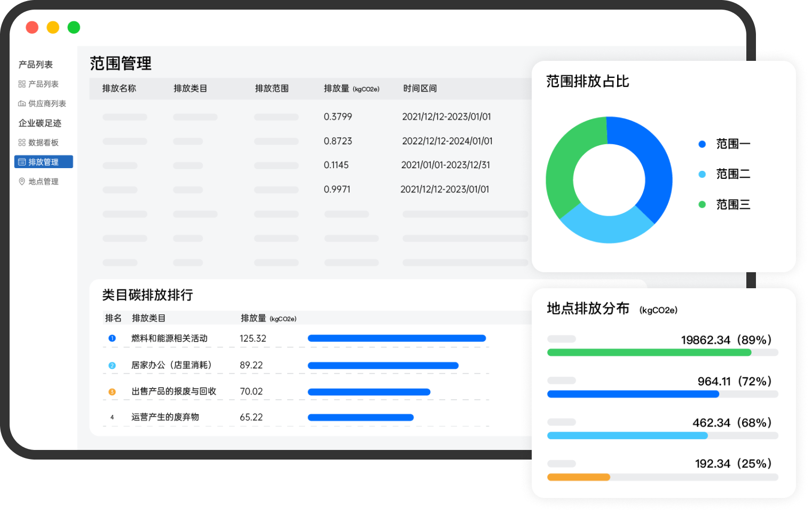The height and width of the screenshot is (514, 812).
Task: Click the 产品列表 grid icon in sidebar
Action: [22, 84]
